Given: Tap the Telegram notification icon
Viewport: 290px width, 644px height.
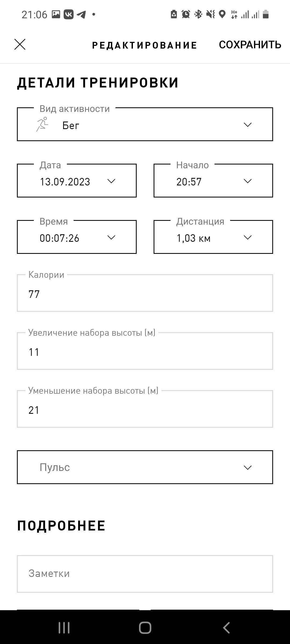Looking at the screenshot, I should pyautogui.click(x=81, y=14).
